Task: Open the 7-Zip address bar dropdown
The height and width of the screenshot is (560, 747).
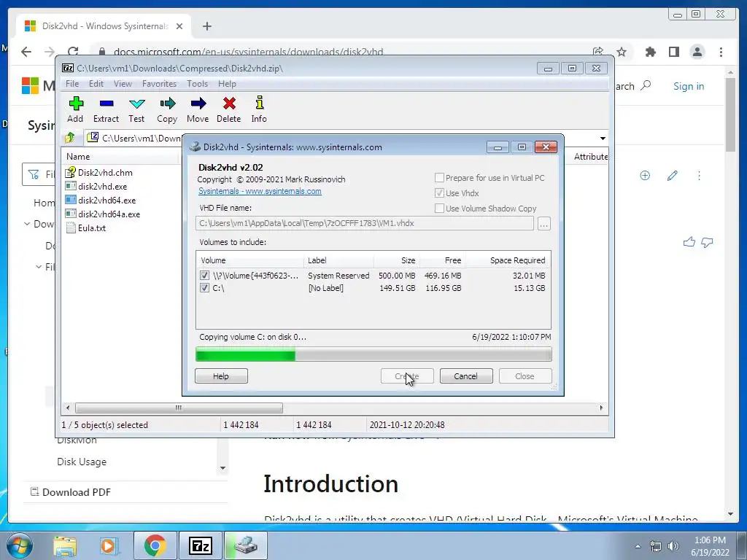Action: click(x=603, y=138)
